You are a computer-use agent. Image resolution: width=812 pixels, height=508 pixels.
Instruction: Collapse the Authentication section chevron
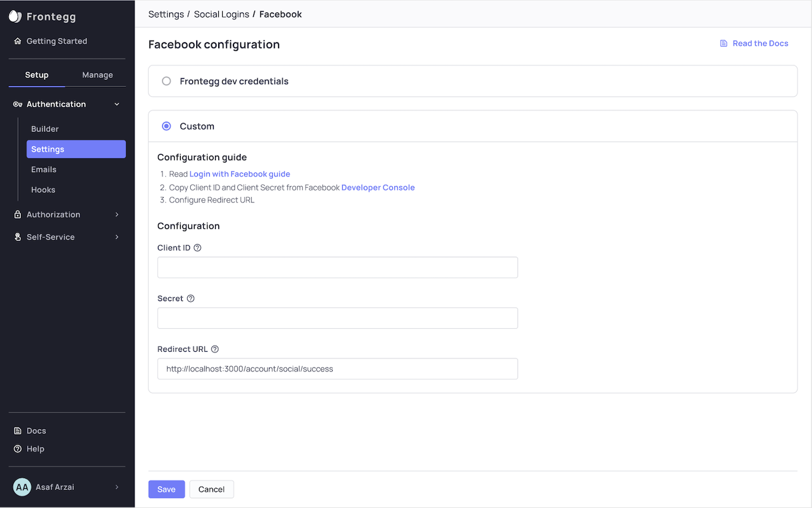(117, 104)
